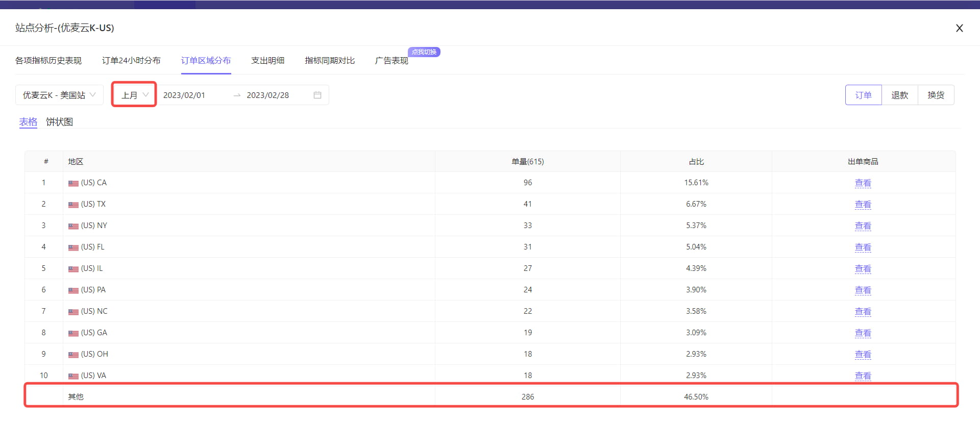Open the 广告表现 tab

[x=391, y=60]
